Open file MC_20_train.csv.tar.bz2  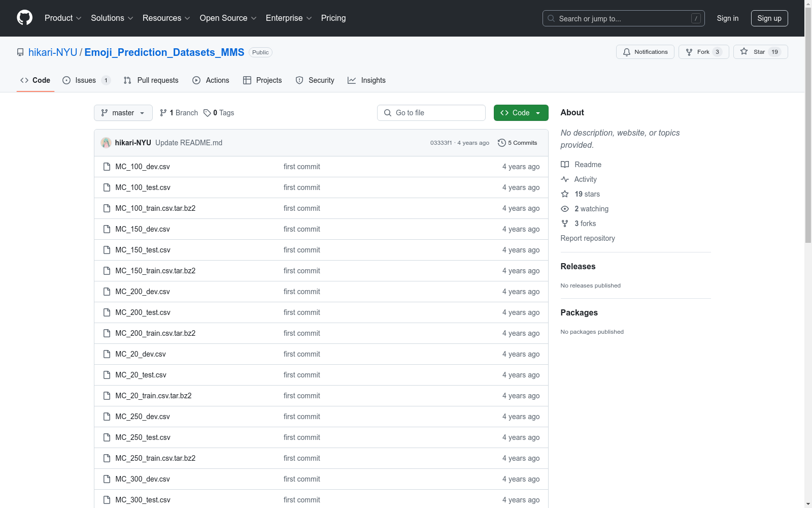153,396
